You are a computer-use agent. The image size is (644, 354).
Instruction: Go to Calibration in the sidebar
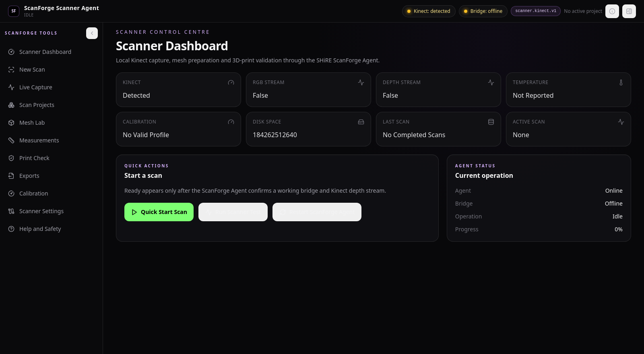coord(51,193)
